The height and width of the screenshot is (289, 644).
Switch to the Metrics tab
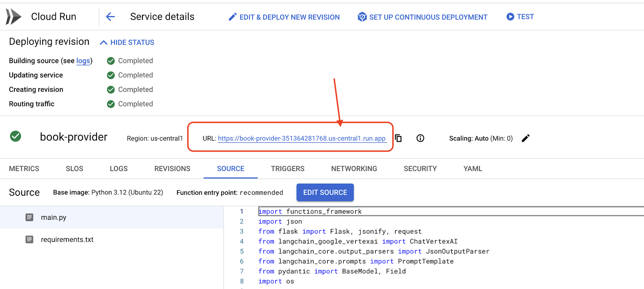click(x=24, y=169)
